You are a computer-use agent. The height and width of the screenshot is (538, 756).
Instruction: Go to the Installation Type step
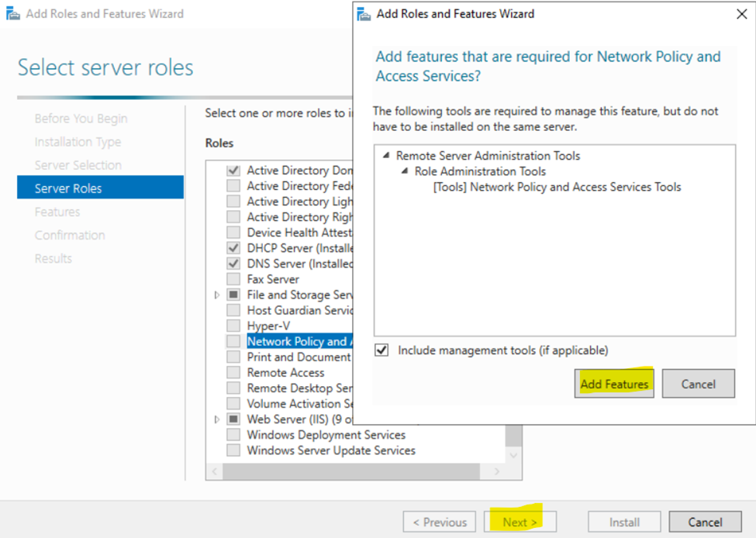coord(78,142)
